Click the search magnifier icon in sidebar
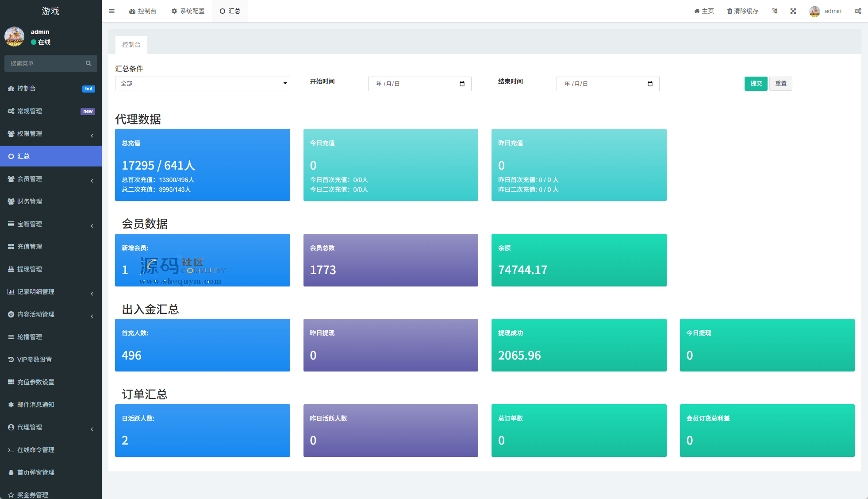868x499 pixels. pos(88,63)
